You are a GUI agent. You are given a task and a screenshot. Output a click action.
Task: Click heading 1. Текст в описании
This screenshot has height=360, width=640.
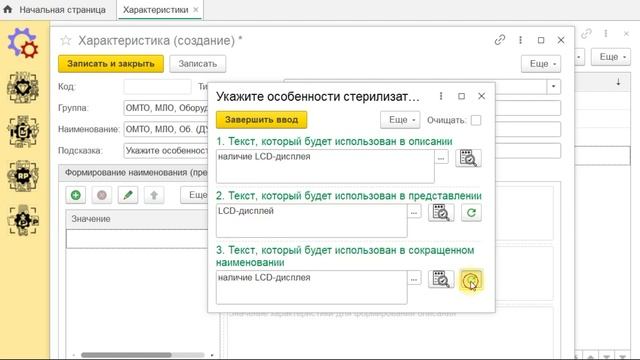pos(334,141)
